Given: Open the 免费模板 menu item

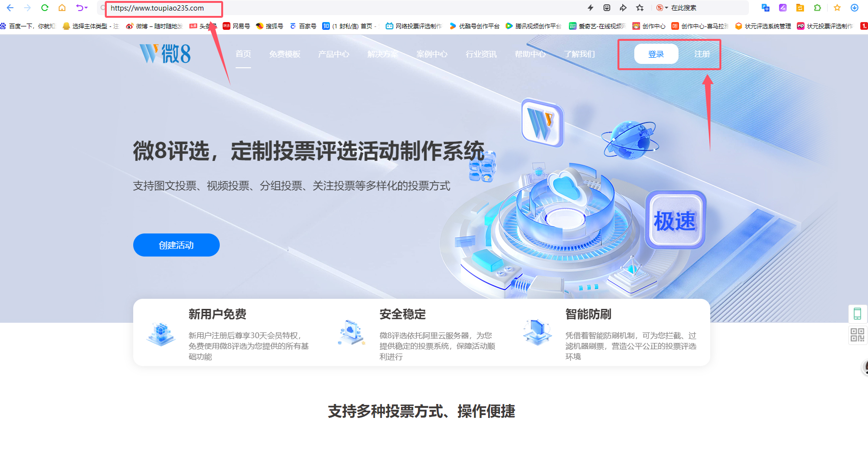Looking at the screenshot, I should pyautogui.click(x=285, y=54).
